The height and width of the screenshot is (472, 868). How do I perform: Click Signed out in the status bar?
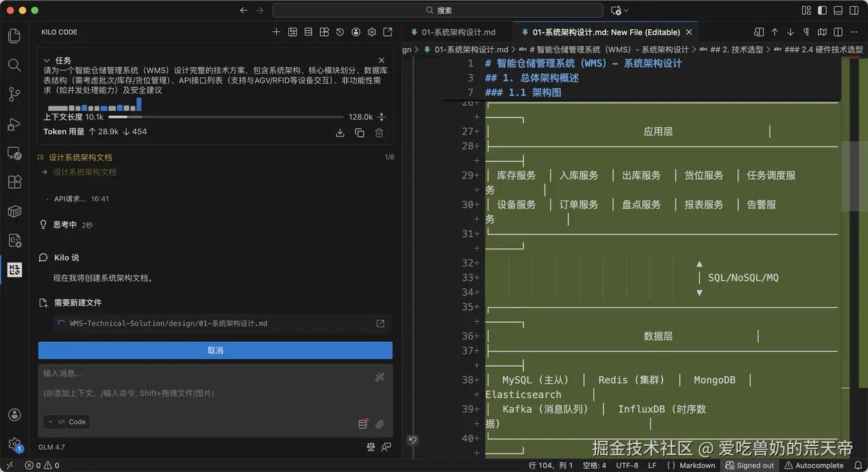point(750,466)
